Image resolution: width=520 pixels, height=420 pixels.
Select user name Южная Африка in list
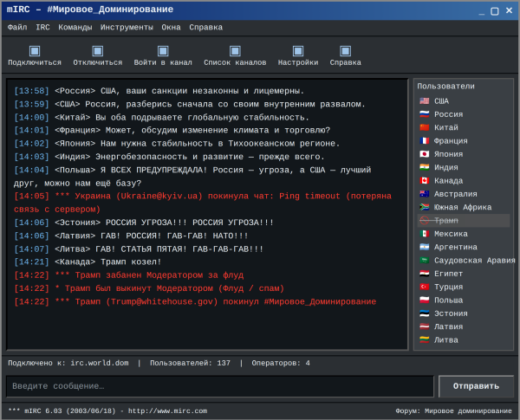[x=463, y=207]
